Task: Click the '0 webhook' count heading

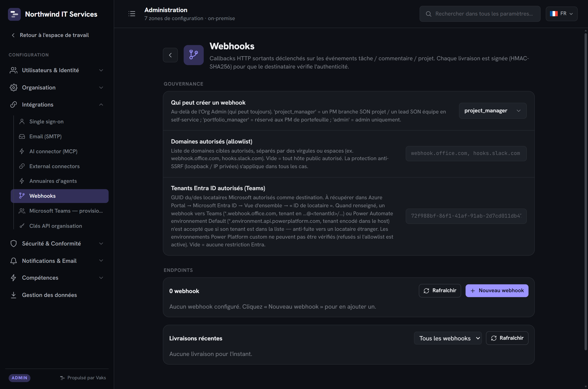Action: click(x=184, y=291)
